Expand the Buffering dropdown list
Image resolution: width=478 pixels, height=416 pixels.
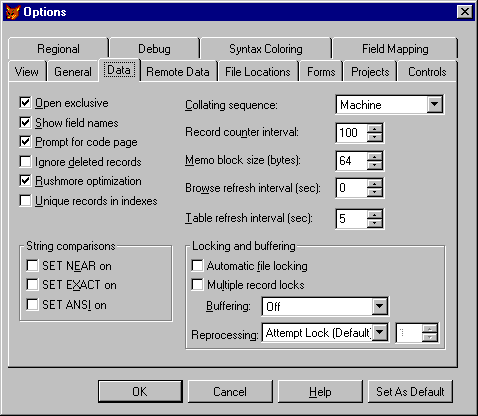point(379,306)
